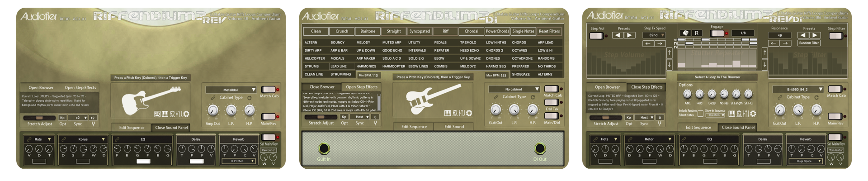Click the Step Filter next preset arrow

pos(815,35)
